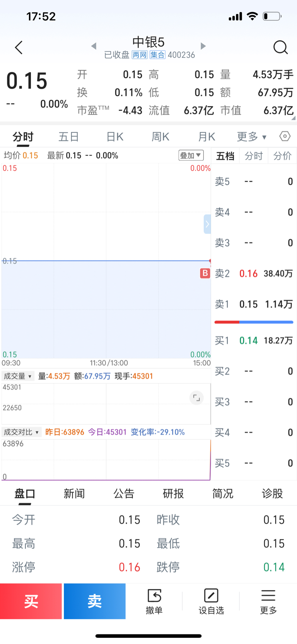This screenshot has height=644, width=297.
Task: Open the 成交量 indicator dropdown
Action: [x=18, y=376]
